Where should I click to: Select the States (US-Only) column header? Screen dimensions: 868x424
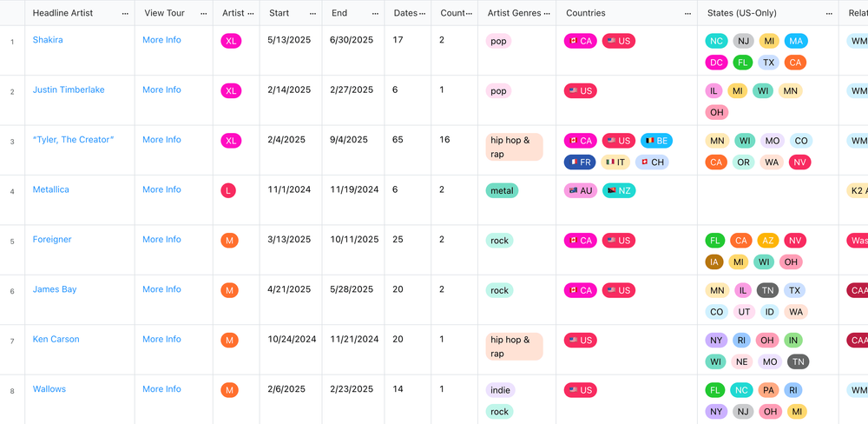[768, 13]
